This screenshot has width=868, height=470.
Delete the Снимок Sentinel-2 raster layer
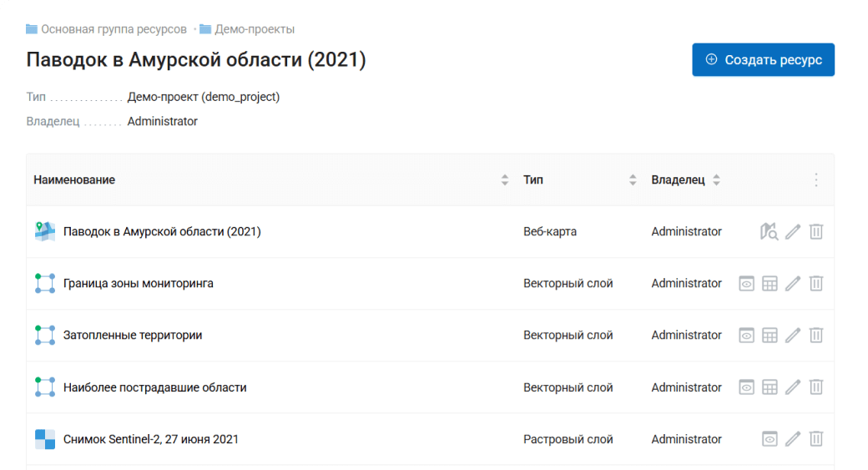coord(816,439)
